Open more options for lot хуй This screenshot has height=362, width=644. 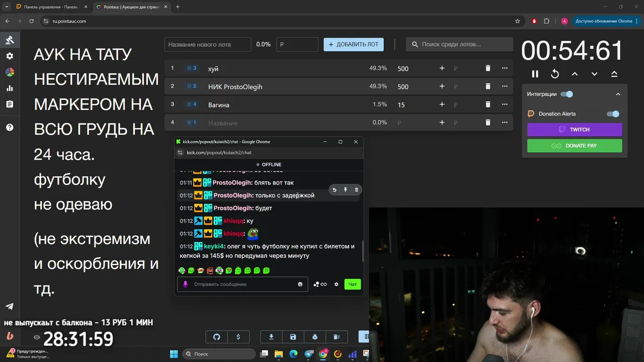coord(505,68)
